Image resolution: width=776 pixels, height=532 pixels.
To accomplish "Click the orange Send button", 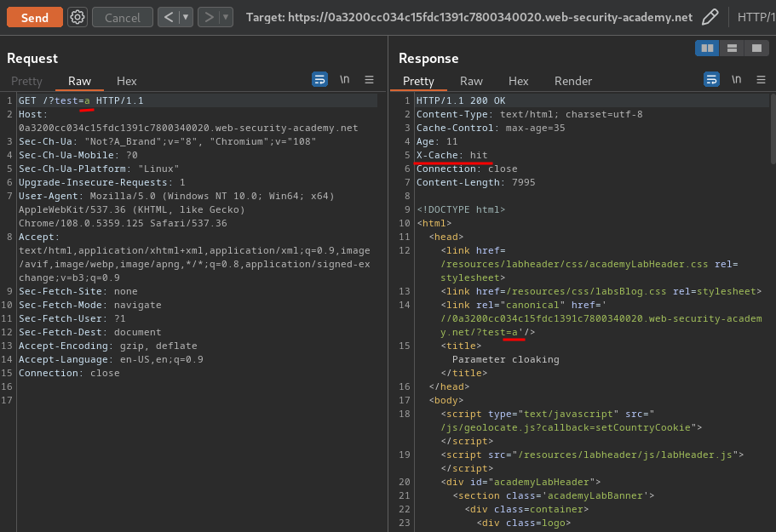I will [x=35, y=17].
